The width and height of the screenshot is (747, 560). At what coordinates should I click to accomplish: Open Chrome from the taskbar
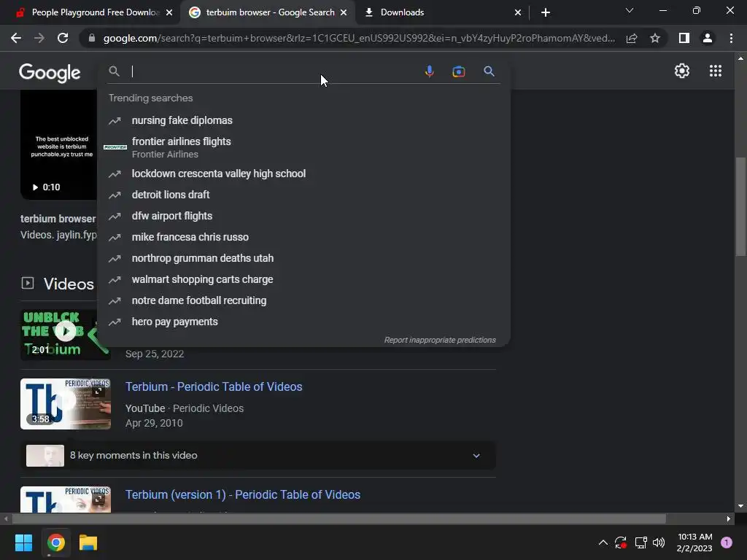55,542
